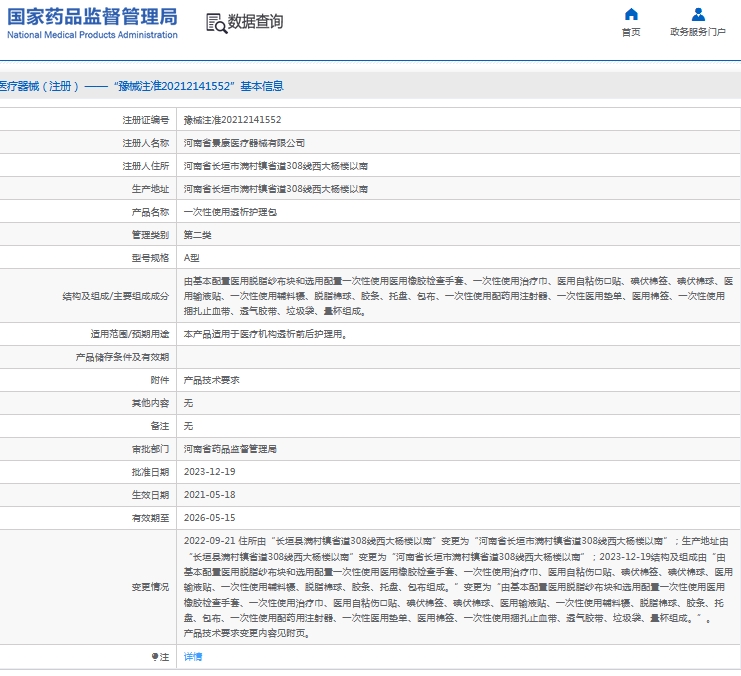741x676 pixels.
Task: Click the 政务服务门户 text label
Action: tap(698, 32)
